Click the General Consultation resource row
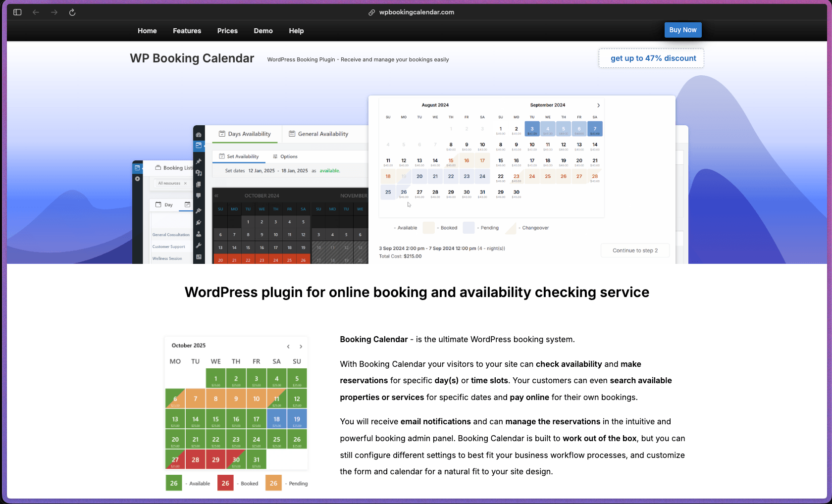 pyautogui.click(x=171, y=235)
